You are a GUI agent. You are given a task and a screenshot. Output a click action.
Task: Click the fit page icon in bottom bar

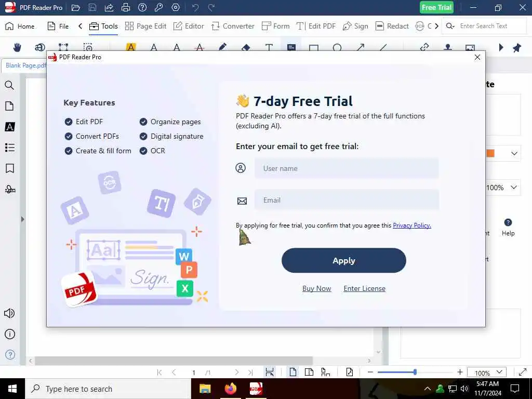pos(350,372)
